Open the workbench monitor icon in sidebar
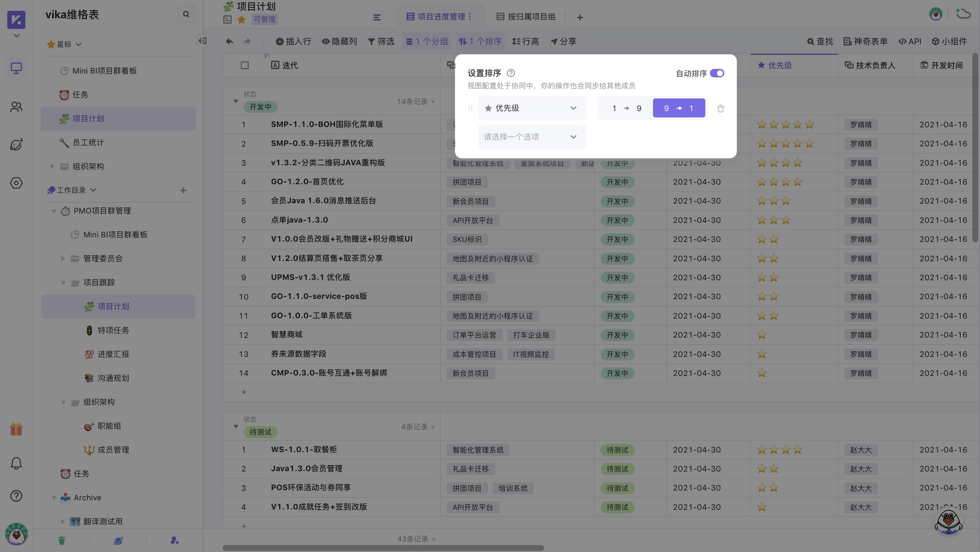The width and height of the screenshot is (980, 552). click(16, 68)
